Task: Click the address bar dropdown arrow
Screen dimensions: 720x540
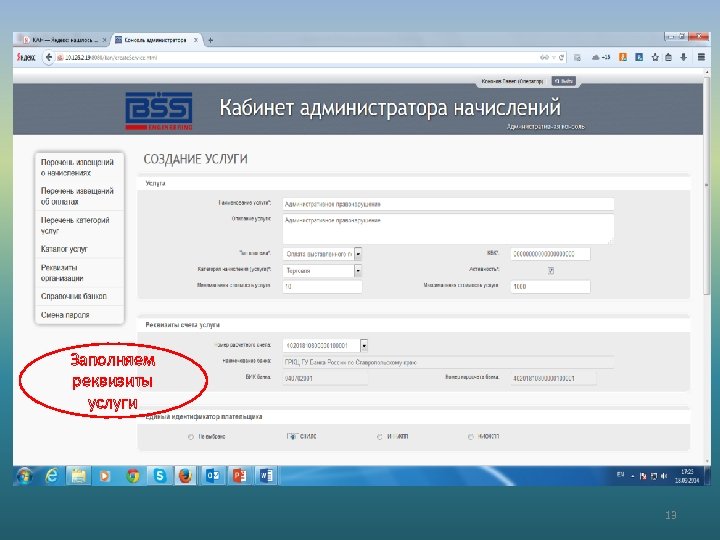Action: click(x=554, y=57)
